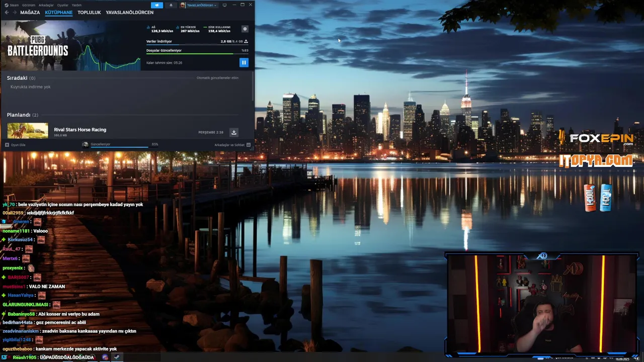Switch to MAĞAZA tab
The height and width of the screenshot is (362, 644).
coord(30,13)
